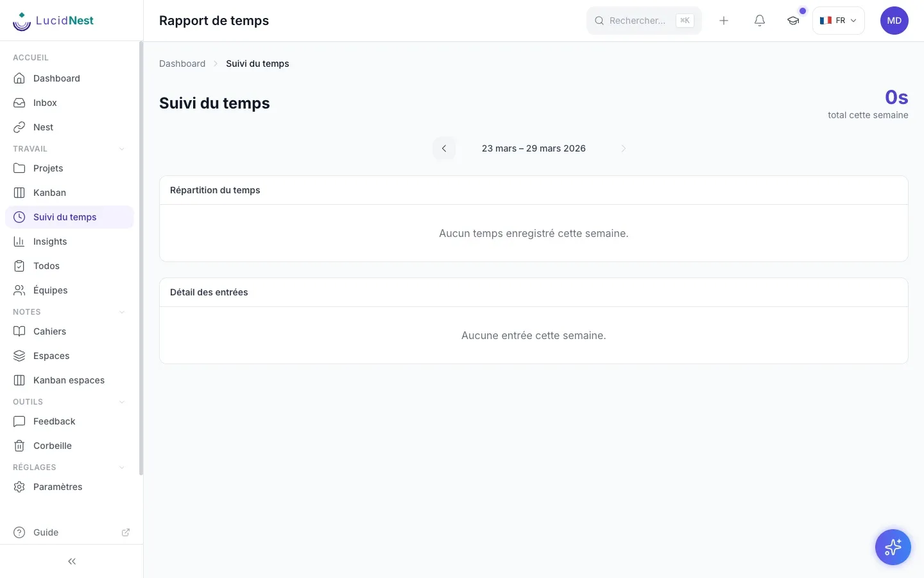Open the FR language dropdown
The image size is (924, 578).
tap(839, 21)
